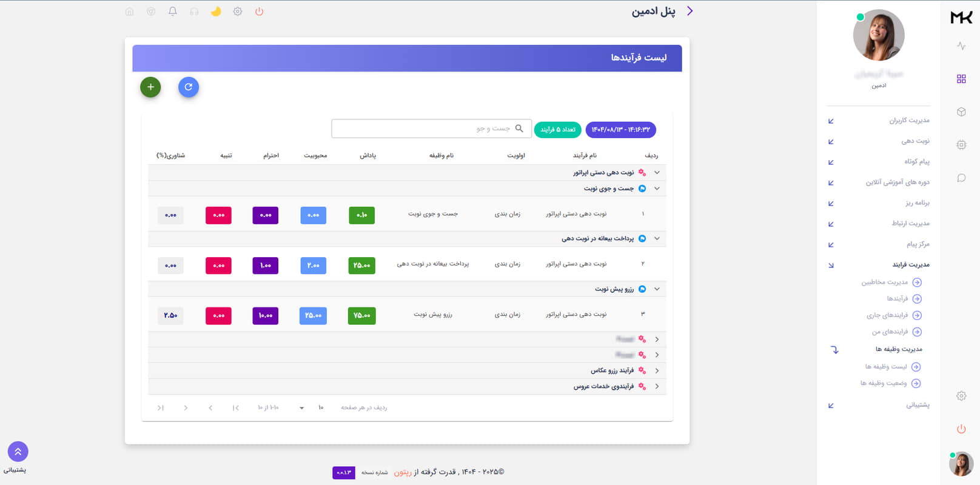Click the search field in process list
980x485 pixels.
[x=425, y=129]
